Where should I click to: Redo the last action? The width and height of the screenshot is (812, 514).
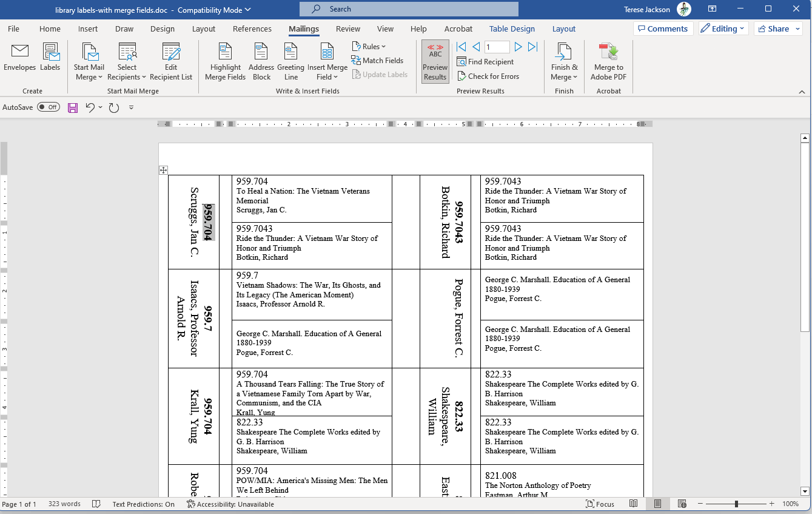coord(113,107)
